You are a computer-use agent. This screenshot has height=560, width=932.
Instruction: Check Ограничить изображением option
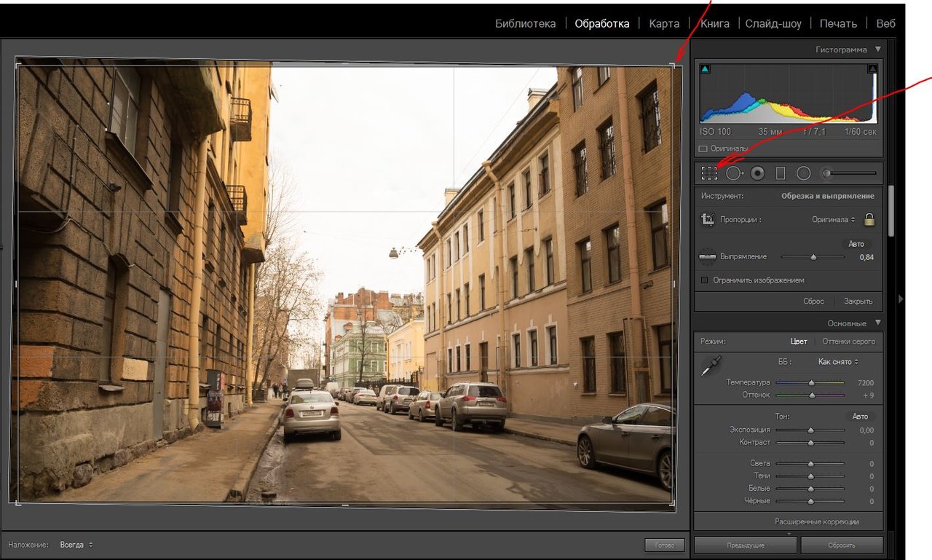tap(704, 280)
